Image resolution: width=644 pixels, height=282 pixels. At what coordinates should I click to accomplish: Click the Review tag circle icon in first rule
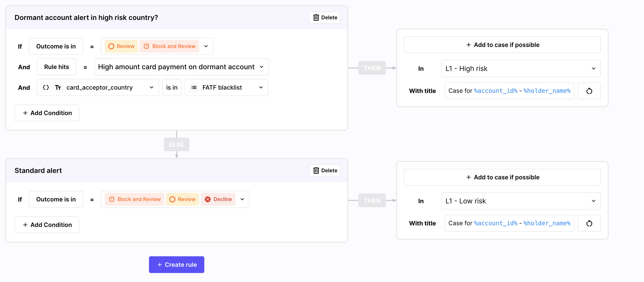(x=111, y=46)
